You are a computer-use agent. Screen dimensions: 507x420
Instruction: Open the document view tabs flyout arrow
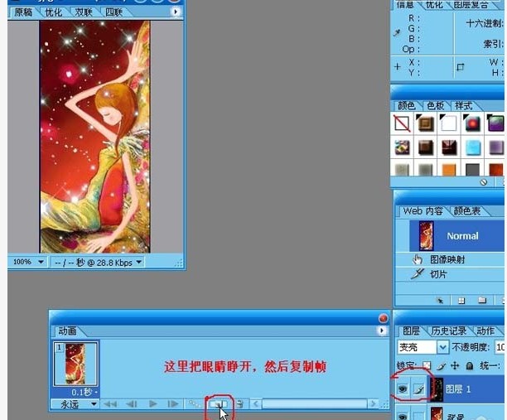pyautogui.click(x=176, y=12)
